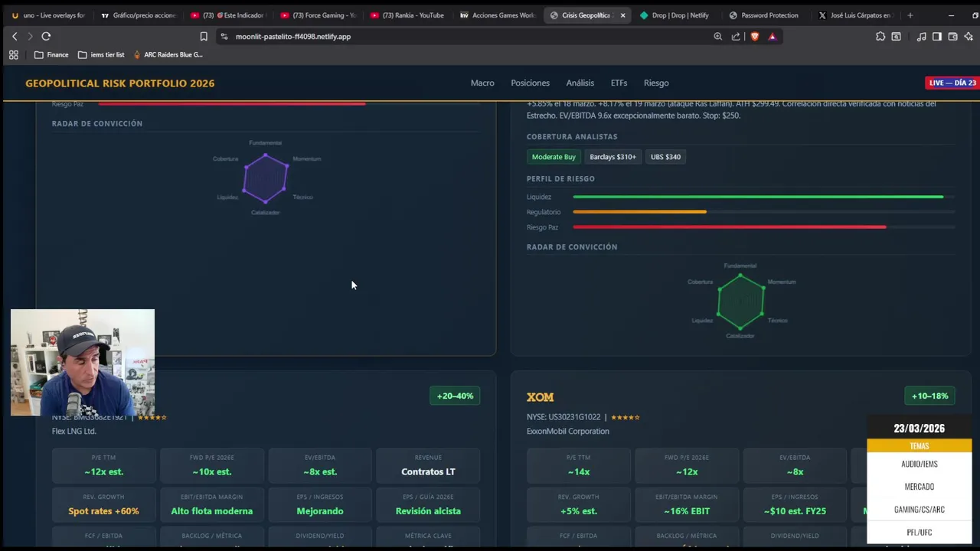Click the Barclays $310+ target tag

coord(612,157)
